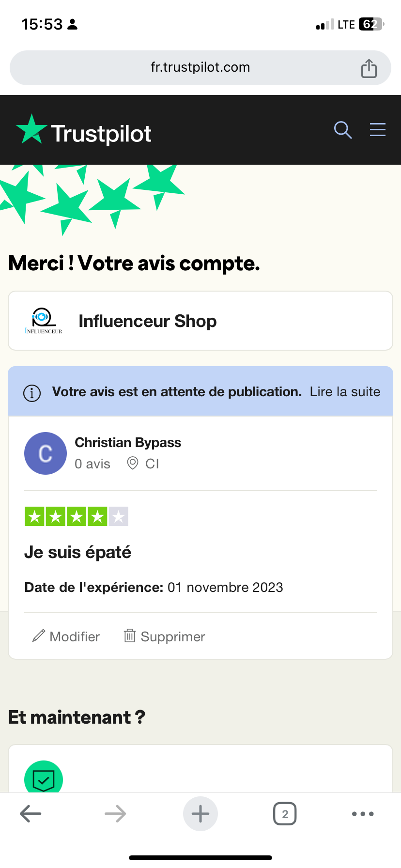Image resolution: width=401 pixels, height=868 pixels.
Task: Open the Christian Bypass profile name
Action: point(128,443)
